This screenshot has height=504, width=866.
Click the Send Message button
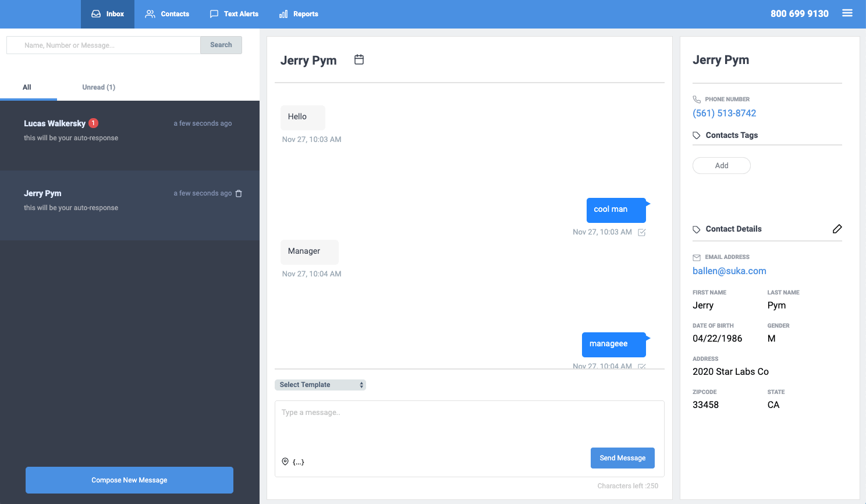623,458
